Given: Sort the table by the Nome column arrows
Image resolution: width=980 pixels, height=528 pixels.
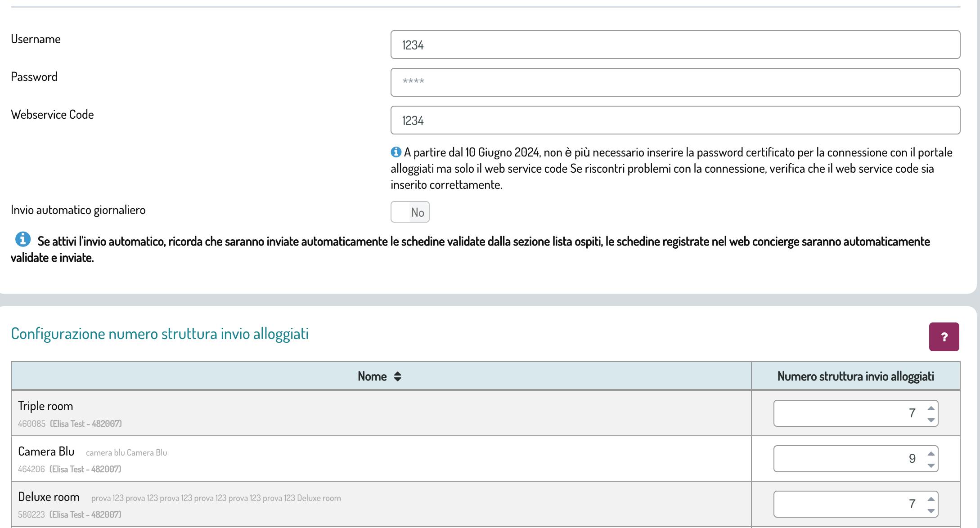Looking at the screenshot, I should point(397,376).
